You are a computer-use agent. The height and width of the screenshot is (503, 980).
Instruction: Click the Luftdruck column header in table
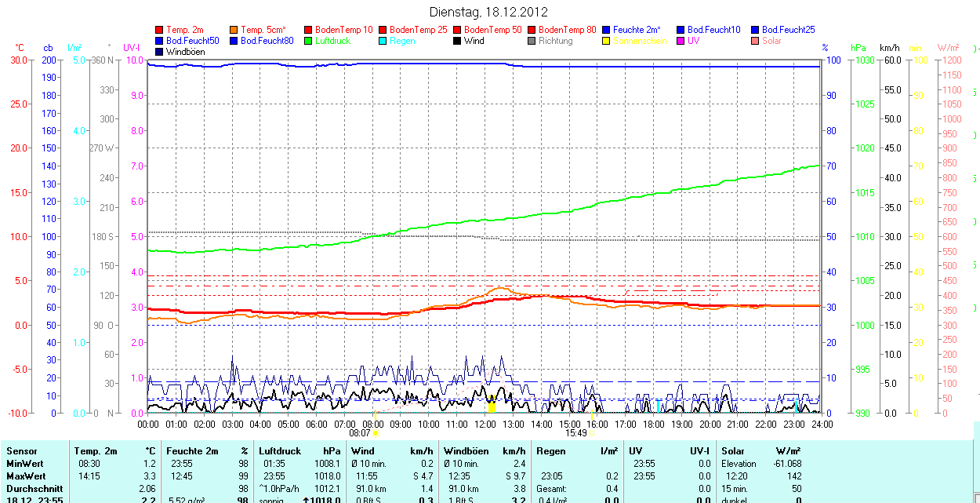(x=280, y=451)
